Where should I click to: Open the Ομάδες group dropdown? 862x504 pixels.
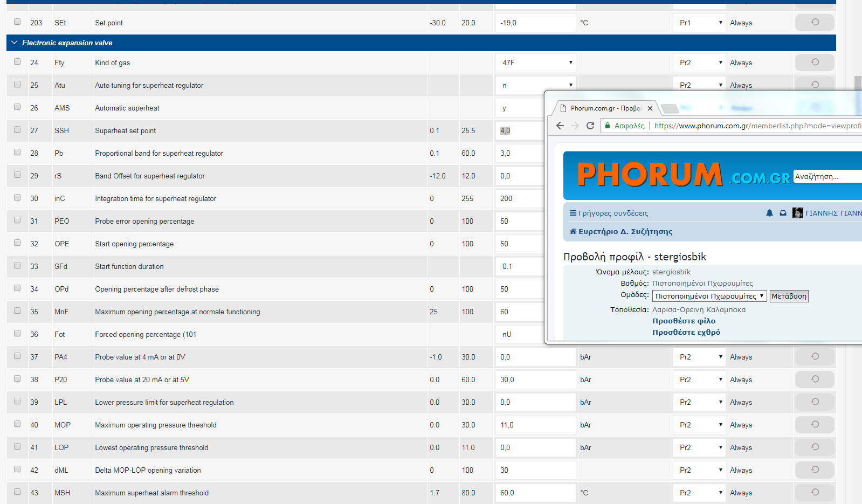[x=709, y=296]
